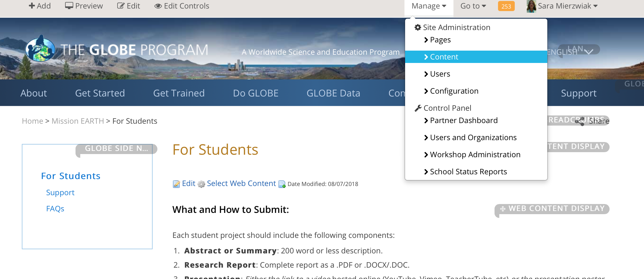Expand the Sara Mierzwiak user menu
Image resolution: width=644 pixels, height=279 pixels.
tap(568, 6)
